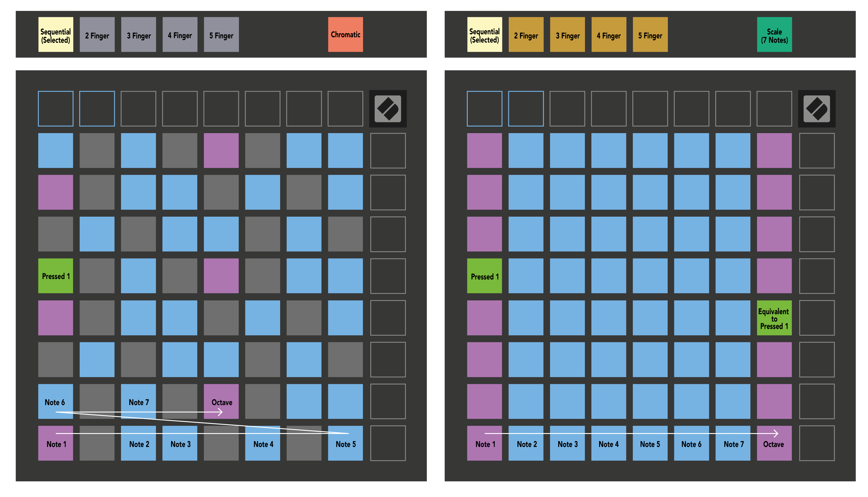Choose the gold 4 Finger pad, Scale panel
868x497 pixels.
[609, 34]
